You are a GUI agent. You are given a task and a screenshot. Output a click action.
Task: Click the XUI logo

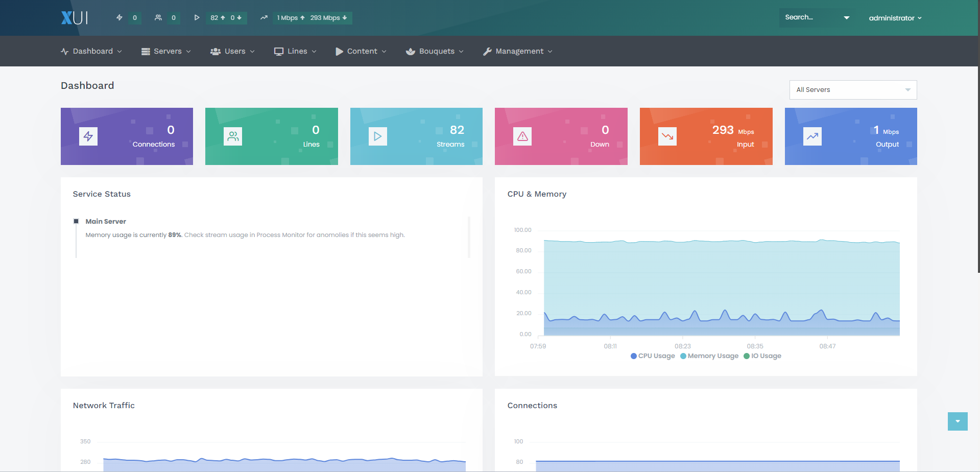[75, 18]
